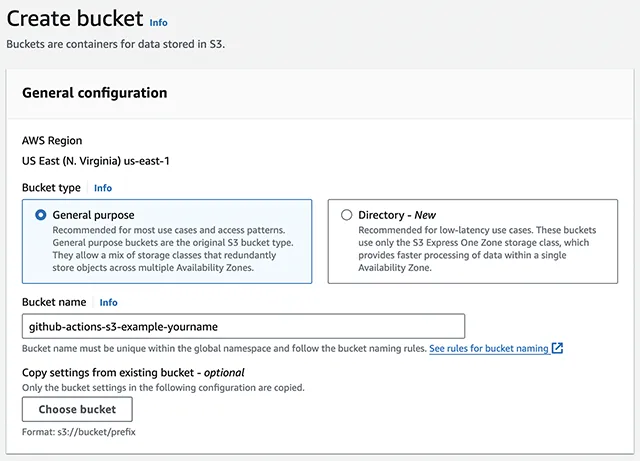Open the Info link beside Bucket name
640x461 pixels.
109,302
